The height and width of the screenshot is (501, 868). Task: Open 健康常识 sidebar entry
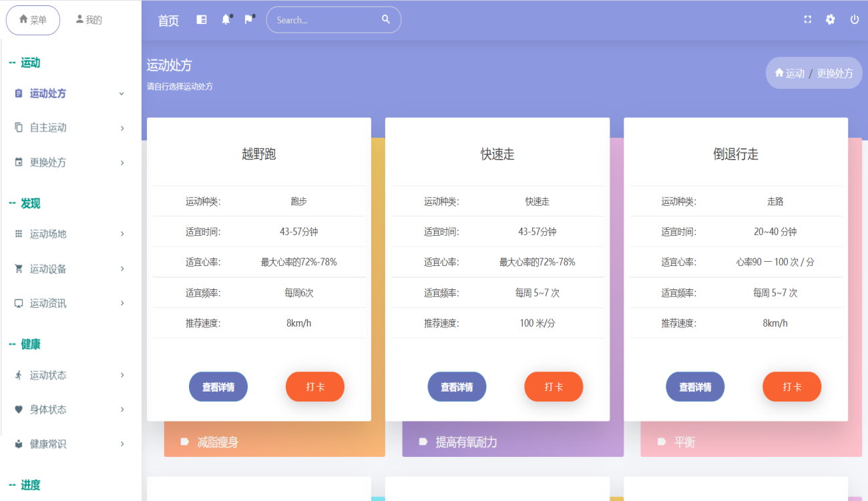(48, 444)
